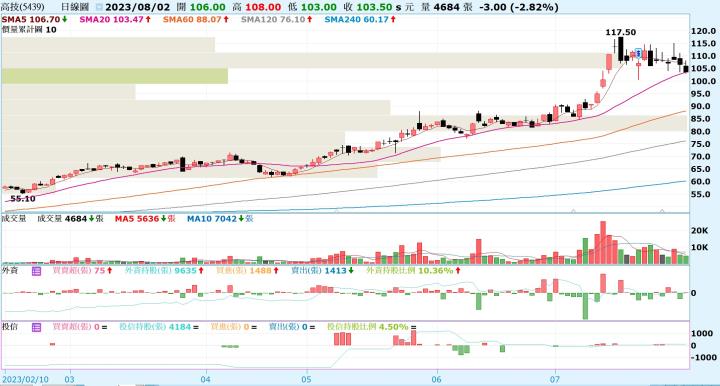This screenshot has height=386, width=720.
Task: Select the SMA5 moving average label
Action: point(34,19)
